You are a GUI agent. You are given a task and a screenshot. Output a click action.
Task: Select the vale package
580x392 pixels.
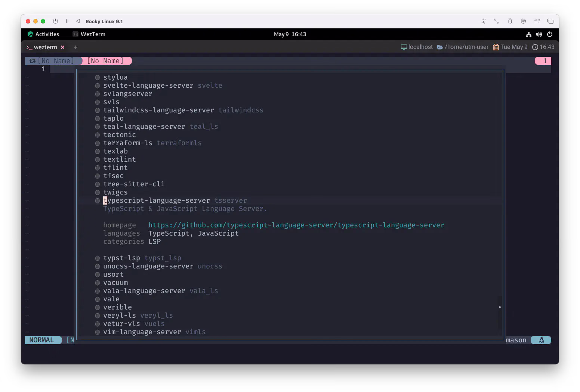111,299
